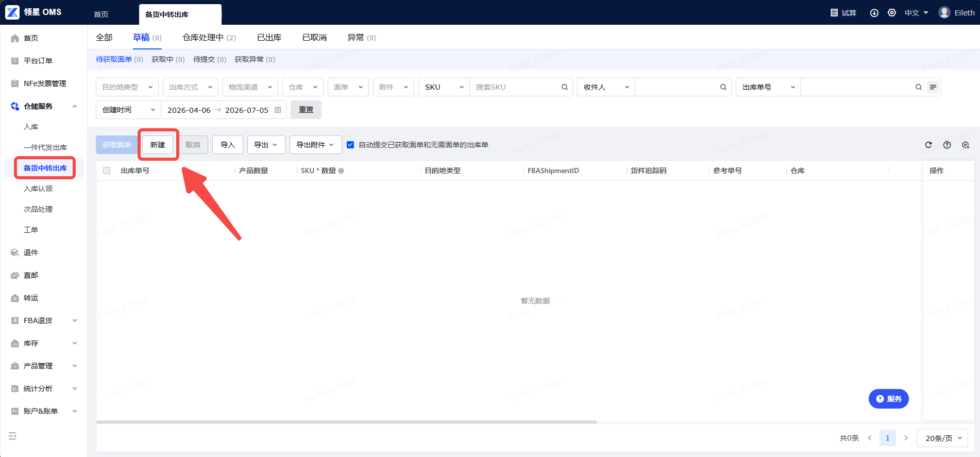Open 入库认领 in the sidebar
The image size is (980, 457).
pos(38,189)
